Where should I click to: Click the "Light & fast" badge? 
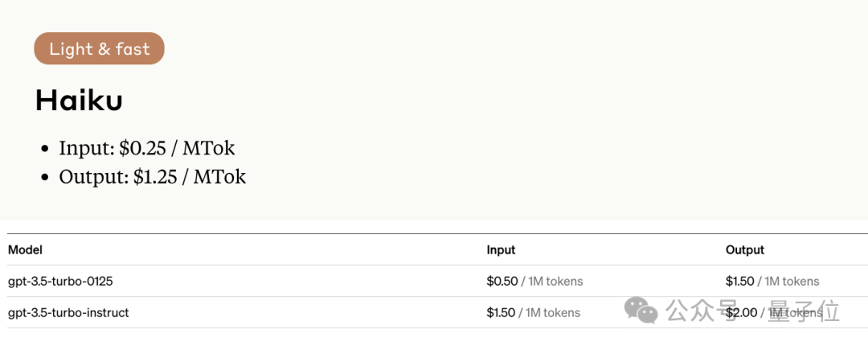[x=99, y=49]
